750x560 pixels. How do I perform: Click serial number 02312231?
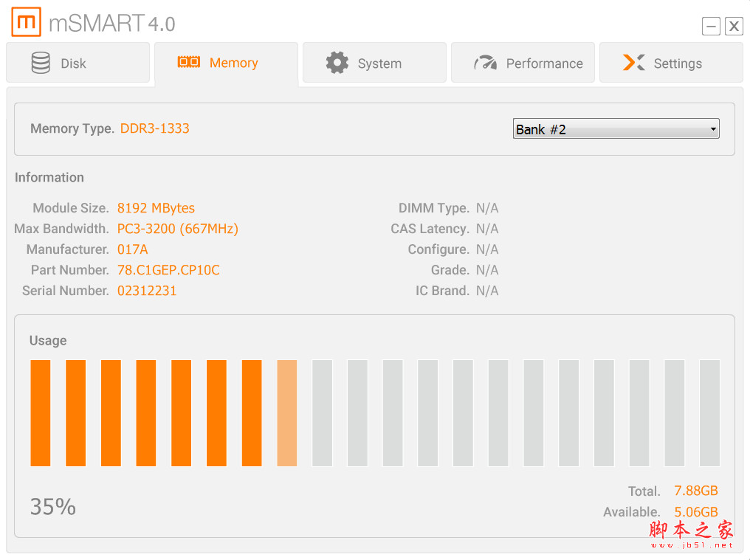(x=147, y=290)
